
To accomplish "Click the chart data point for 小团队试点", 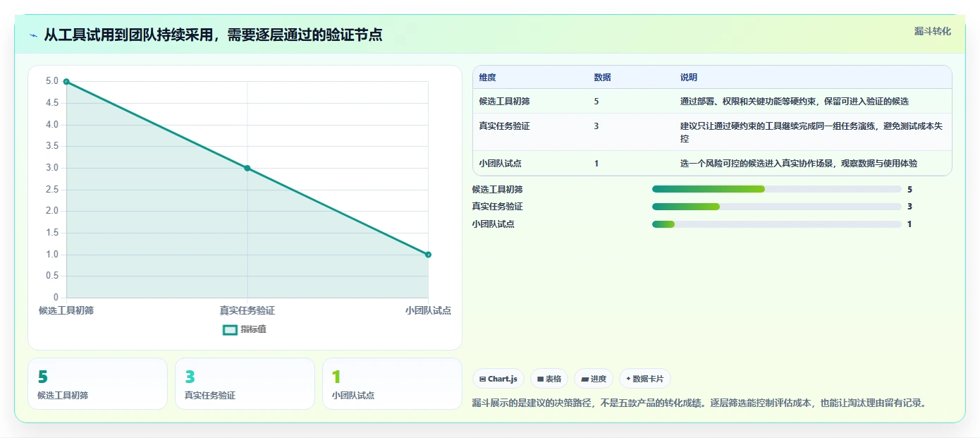I will pyautogui.click(x=428, y=255).
